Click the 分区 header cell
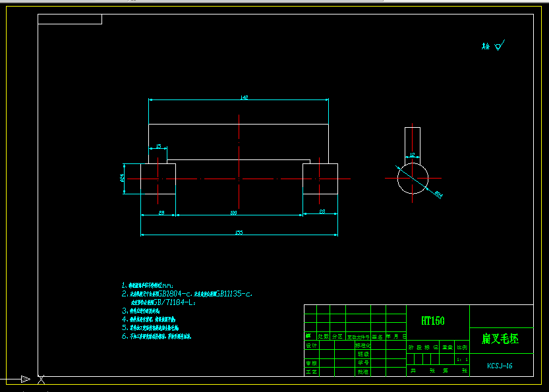Screen dimensions: 549x392 (x=337, y=337)
